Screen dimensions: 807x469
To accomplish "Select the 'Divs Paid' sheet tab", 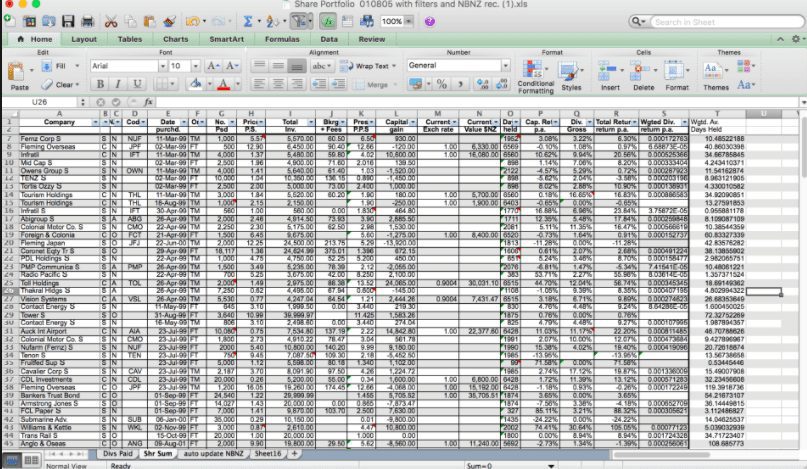I will point(117,454).
